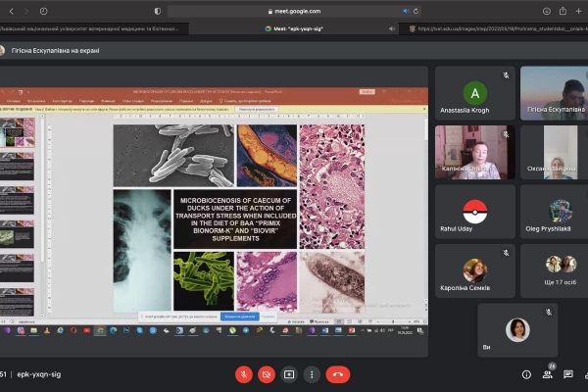Click Word icon in shared Windows taskbar
This screenshot has width=588, height=392.
click(x=325, y=330)
